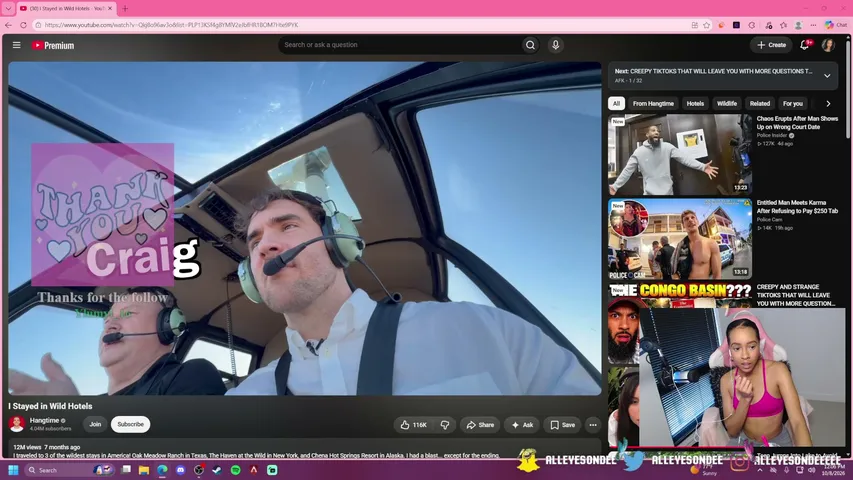
Task: Open Spotify from the taskbar
Action: [x=236, y=470]
